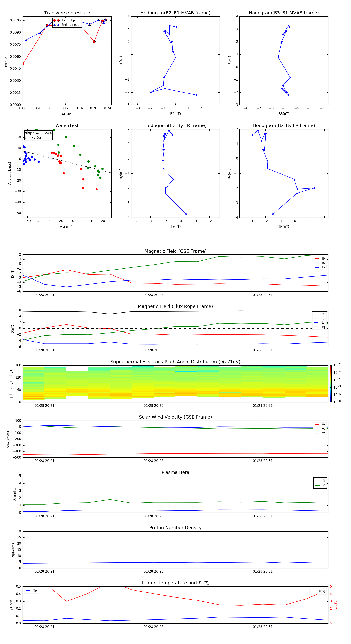This screenshot has height=644, width=351.
Task: Click the '10^-31' colorbar tick label
Action: click(x=337, y=402)
